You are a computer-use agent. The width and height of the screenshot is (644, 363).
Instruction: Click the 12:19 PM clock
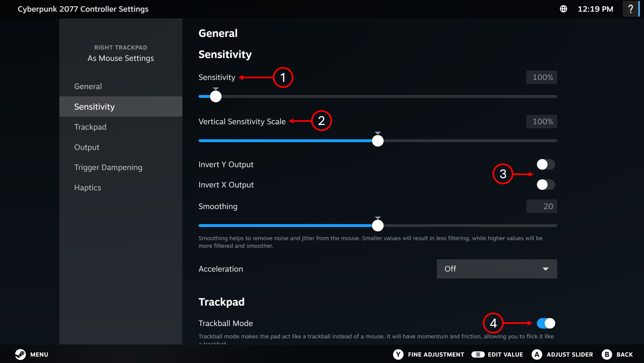pyautogui.click(x=596, y=9)
